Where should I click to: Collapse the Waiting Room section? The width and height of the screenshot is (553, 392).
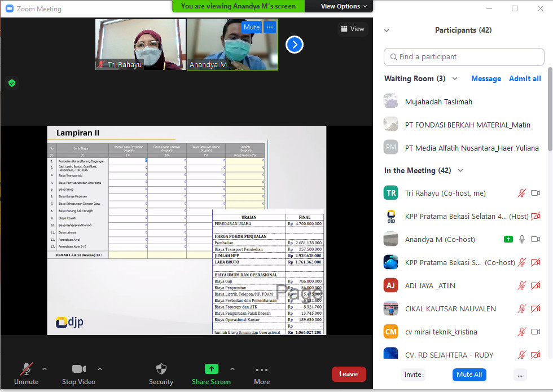click(455, 79)
